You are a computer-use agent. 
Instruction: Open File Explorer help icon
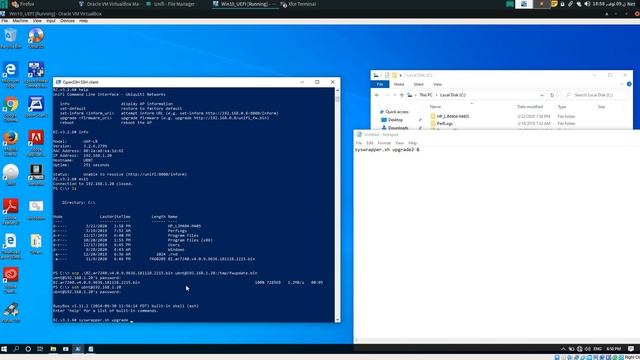click(x=629, y=84)
